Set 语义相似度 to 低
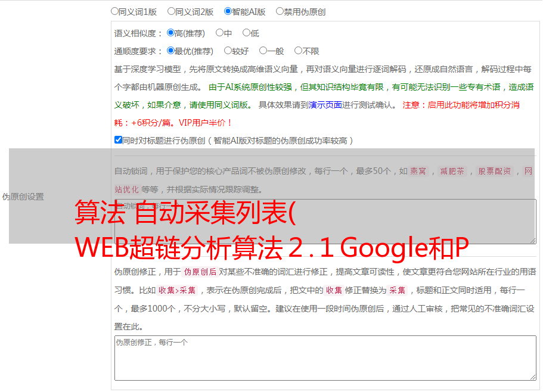This screenshot has width=543, height=392. [246, 33]
